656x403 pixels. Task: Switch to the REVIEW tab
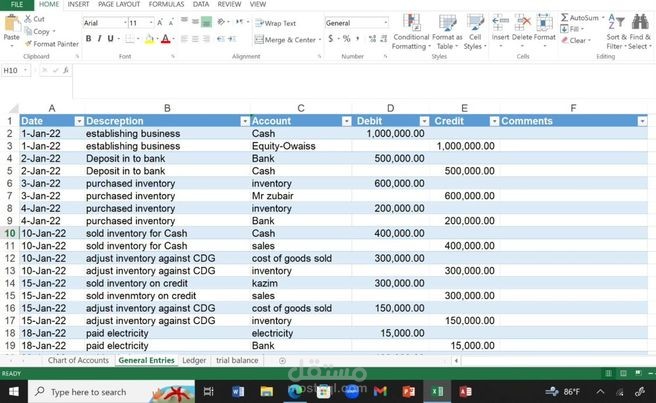coord(229,4)
